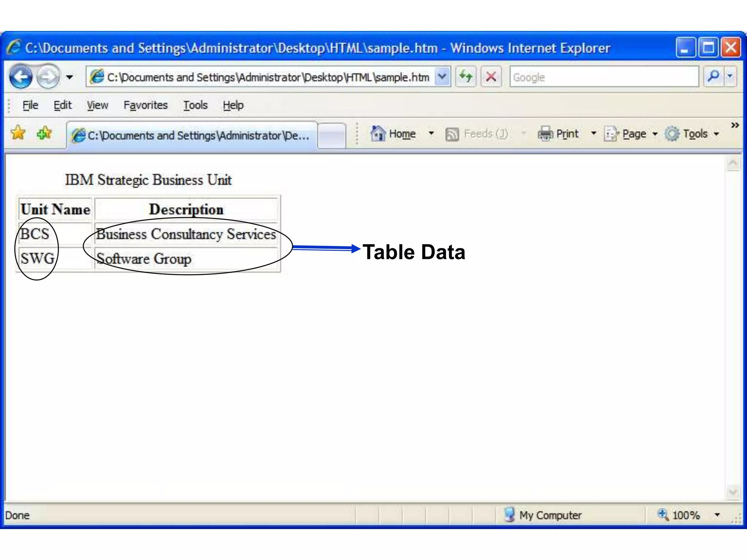Click the 'SWG' table cell
Viewport: 747px width, 560px height.
tap(55, 258)
